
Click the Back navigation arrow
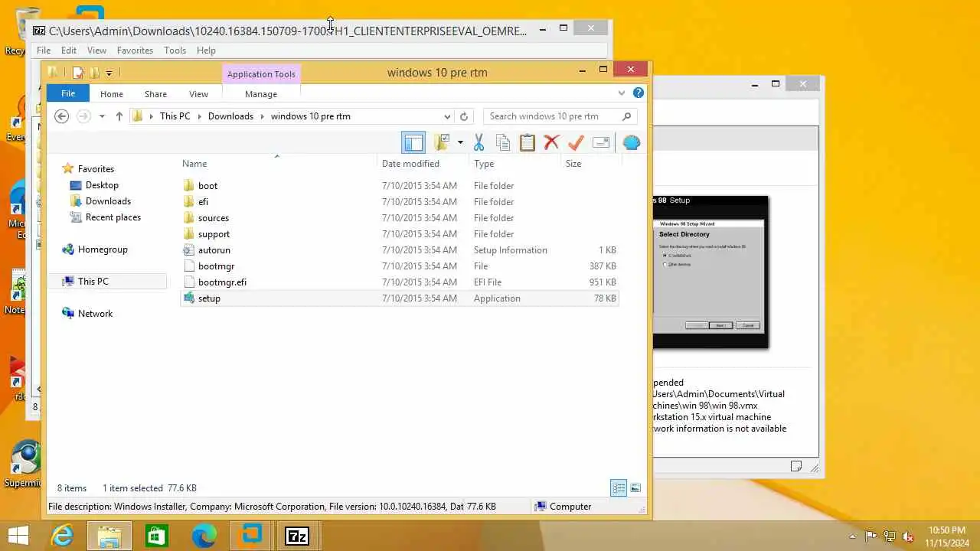tap(62, 116)
